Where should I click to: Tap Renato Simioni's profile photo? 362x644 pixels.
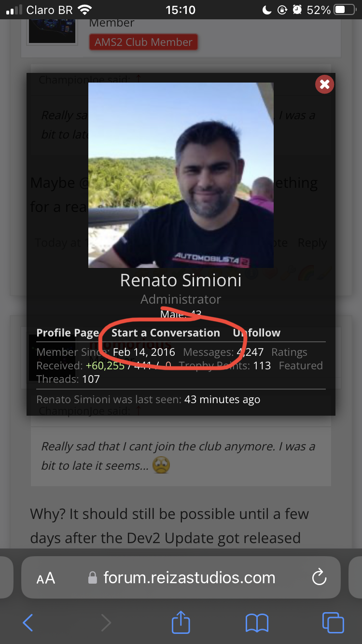coord(181,175)
